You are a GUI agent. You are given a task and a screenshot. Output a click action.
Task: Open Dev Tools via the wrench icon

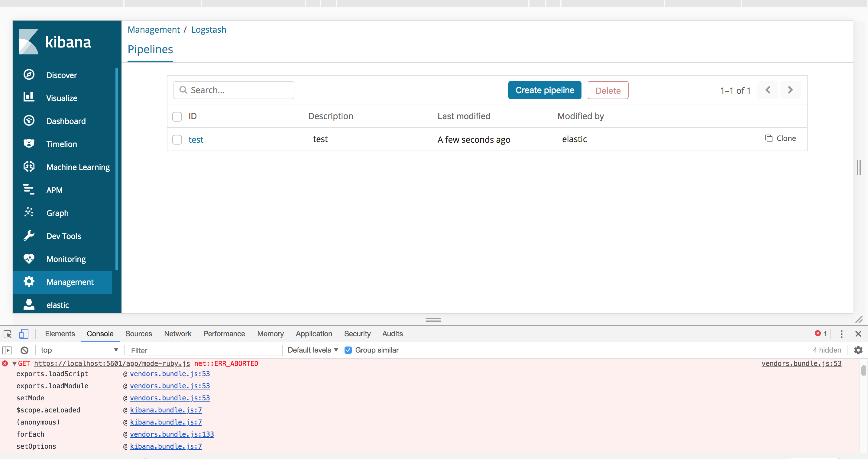29,236
